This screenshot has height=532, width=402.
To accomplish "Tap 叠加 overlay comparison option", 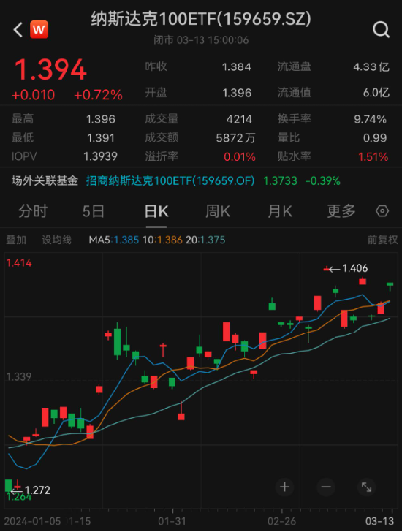I will pyautogui.click(x=16, y=240).
